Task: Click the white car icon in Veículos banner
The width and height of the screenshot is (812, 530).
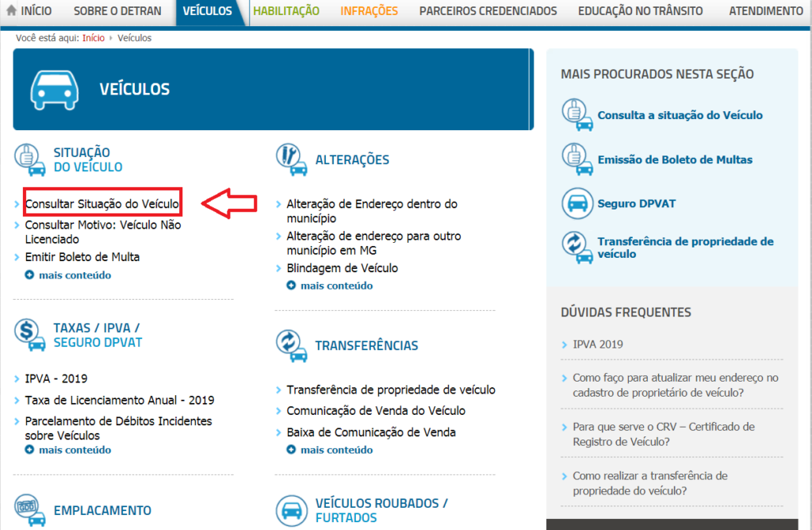Action: (55, 90)
